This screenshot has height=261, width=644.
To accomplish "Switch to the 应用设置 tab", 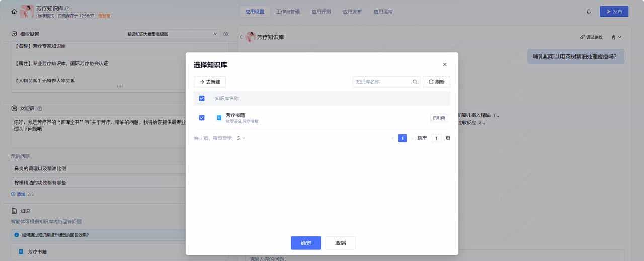I will pos(255,11).
